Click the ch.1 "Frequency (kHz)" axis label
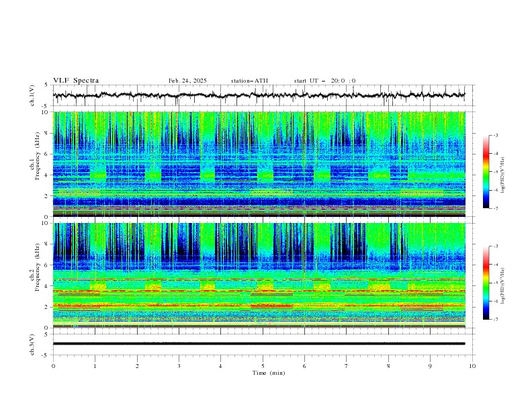 (x=38, y=156)
